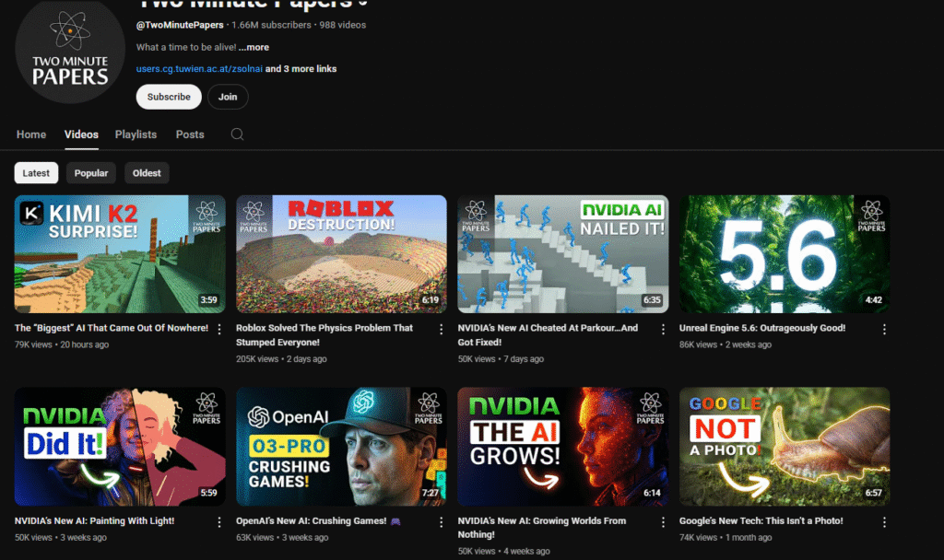Open options menu for Unreal Engine 5.6 video

coord(884,330)
